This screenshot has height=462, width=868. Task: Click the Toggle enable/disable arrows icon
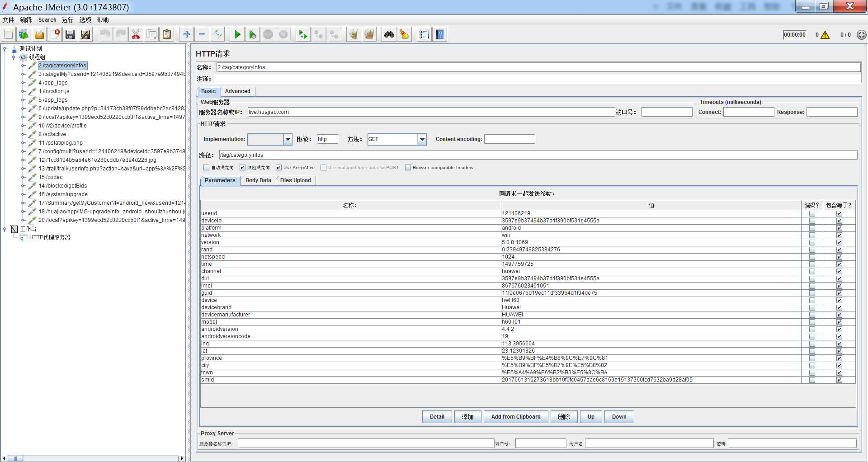(217, 34)
